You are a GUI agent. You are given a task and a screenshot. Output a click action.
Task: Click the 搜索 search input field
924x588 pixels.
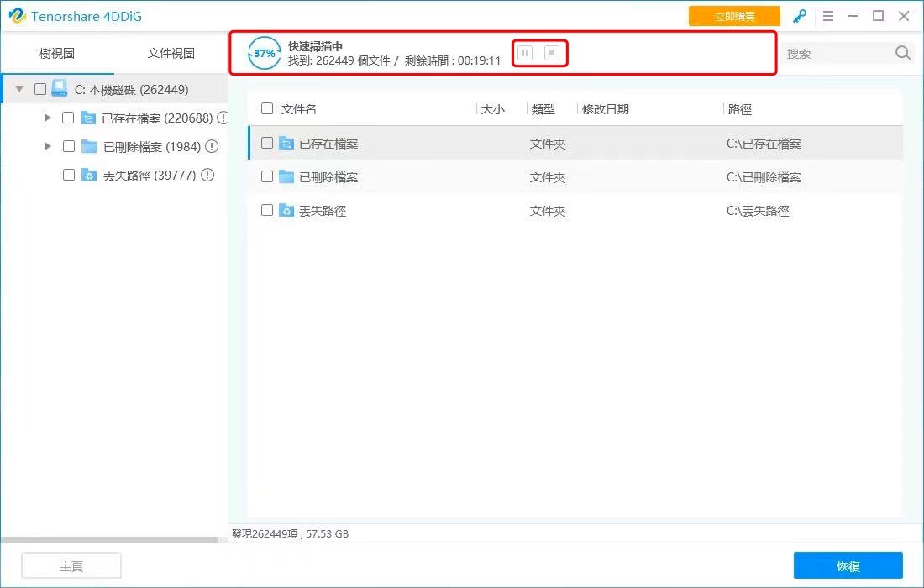coord(838,53)
